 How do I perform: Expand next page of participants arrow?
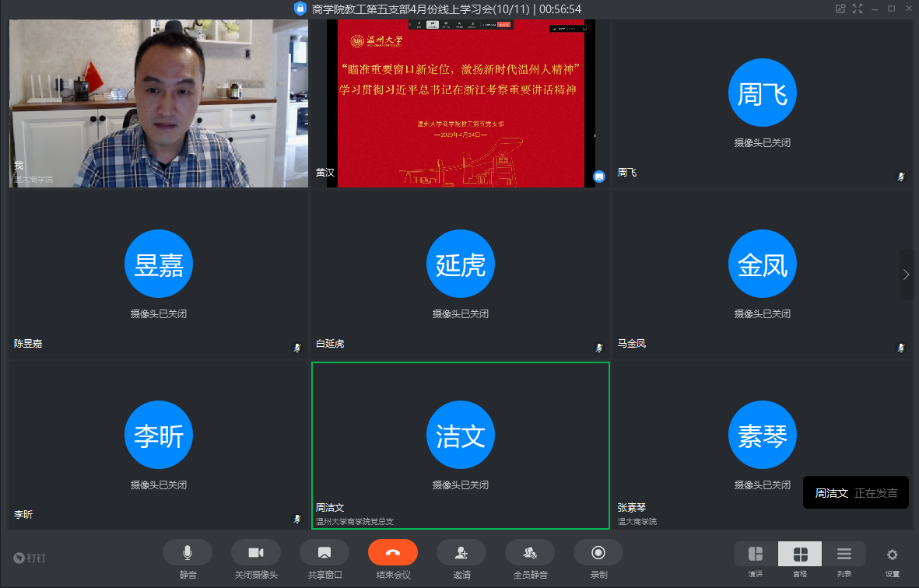pyautogui.click(x=906, y=275)
